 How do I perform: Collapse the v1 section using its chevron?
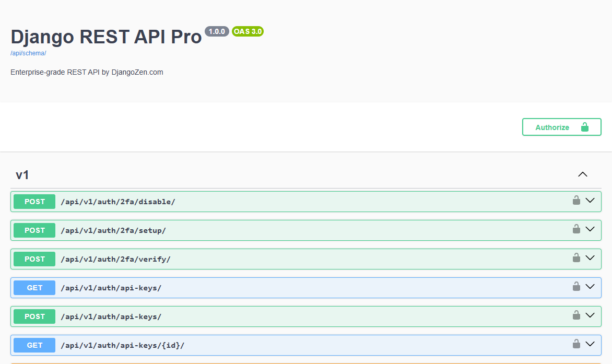click(583, 174)
